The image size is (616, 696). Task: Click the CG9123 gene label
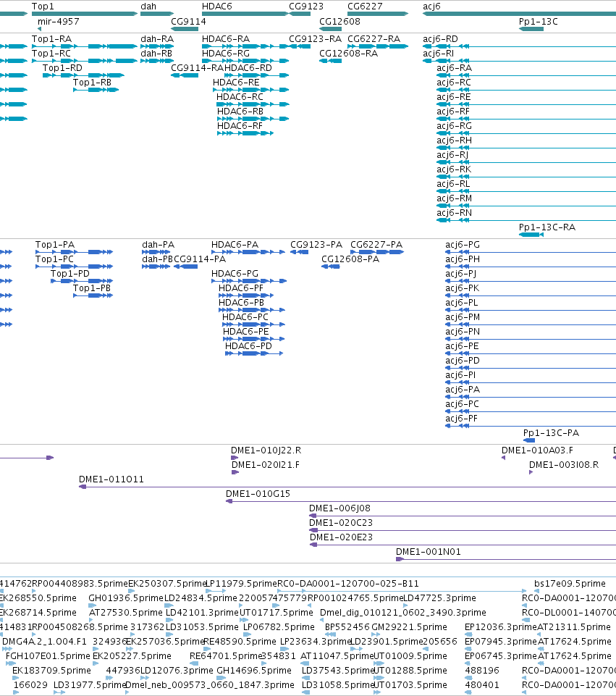[x=306, y=7]
